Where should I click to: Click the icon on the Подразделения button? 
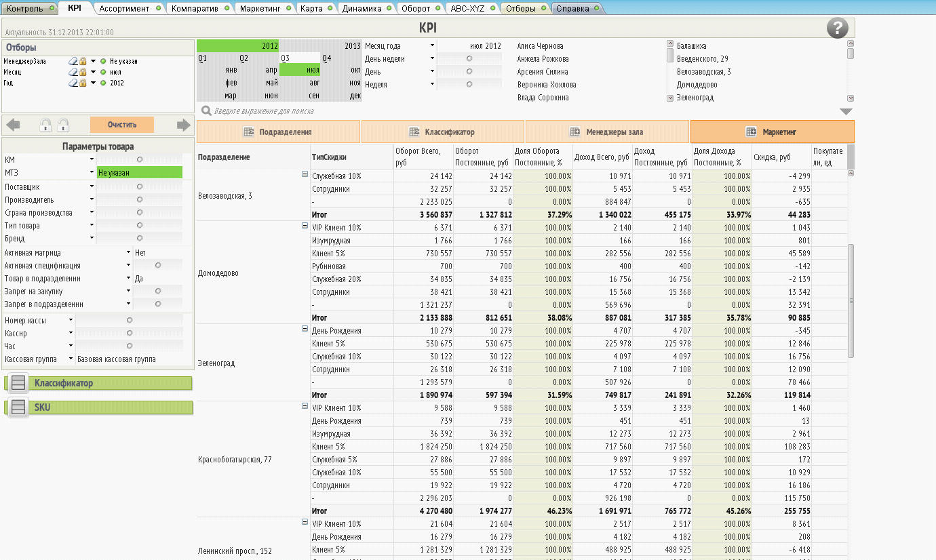coord(248,132)
